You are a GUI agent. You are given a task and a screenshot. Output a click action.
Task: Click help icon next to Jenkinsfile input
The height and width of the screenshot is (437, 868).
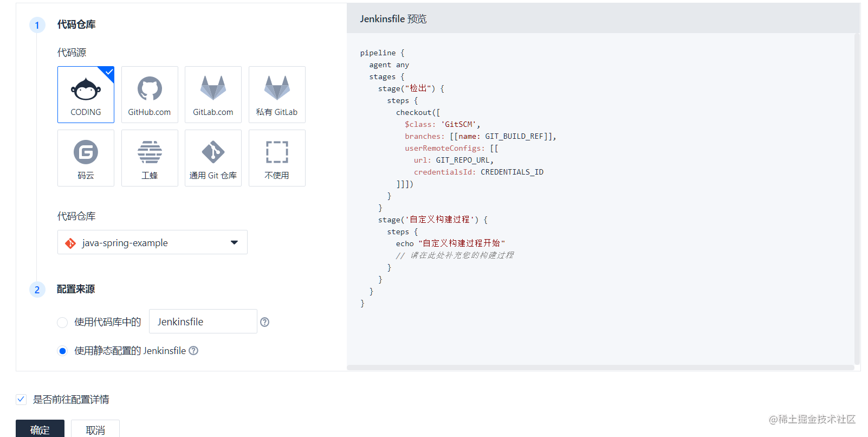(264, 322)
